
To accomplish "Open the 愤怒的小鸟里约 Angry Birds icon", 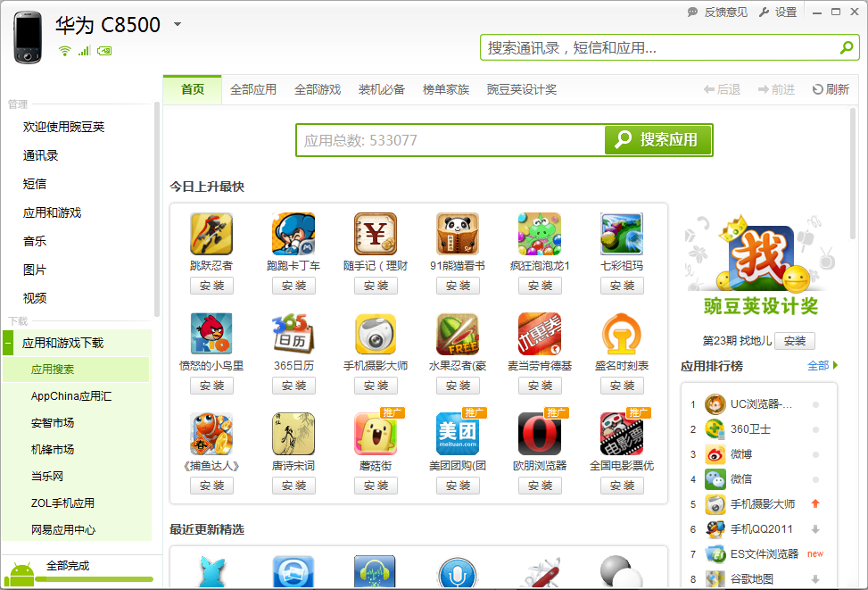I will click(x=211, y=334).
